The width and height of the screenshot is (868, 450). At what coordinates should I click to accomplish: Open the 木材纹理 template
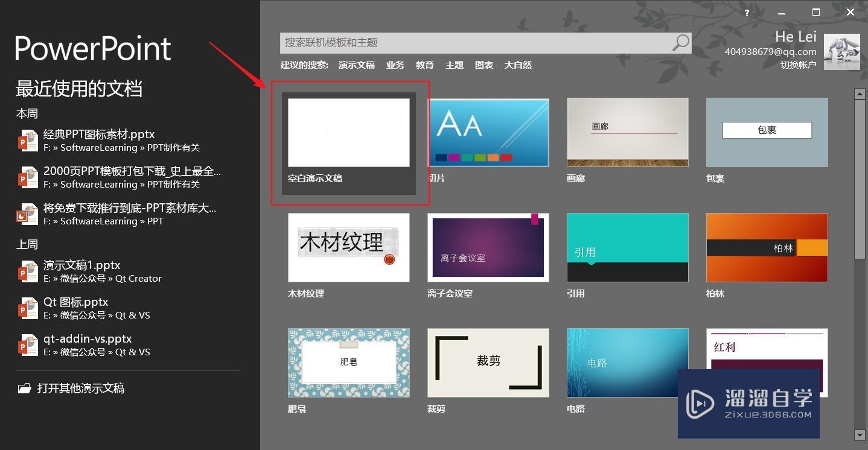click(349, 247)
